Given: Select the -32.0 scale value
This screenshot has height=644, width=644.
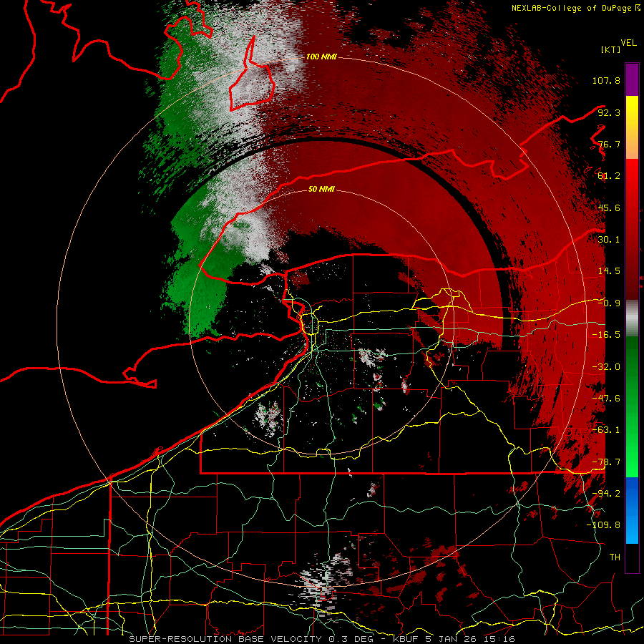Looking at the screenshot, I should (x=606, y=367).
